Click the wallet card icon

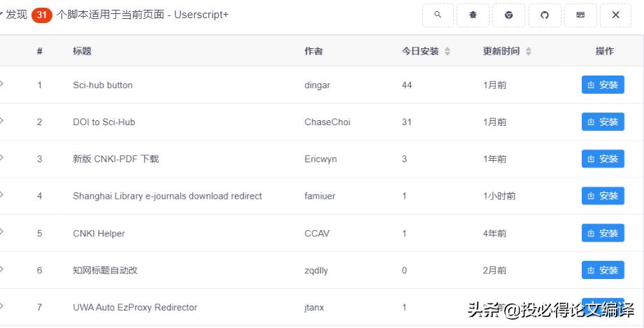coord(580,15)
